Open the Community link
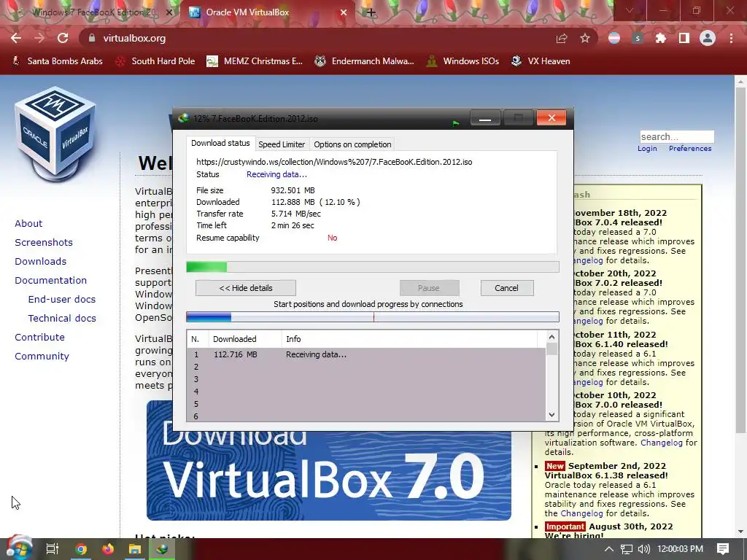This screenshot has height=560, width=747. tap(42, 356)
